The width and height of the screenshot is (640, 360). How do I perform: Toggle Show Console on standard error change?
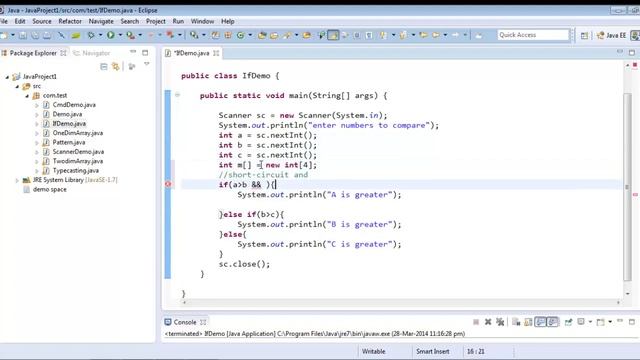click(x=553, y=322)
